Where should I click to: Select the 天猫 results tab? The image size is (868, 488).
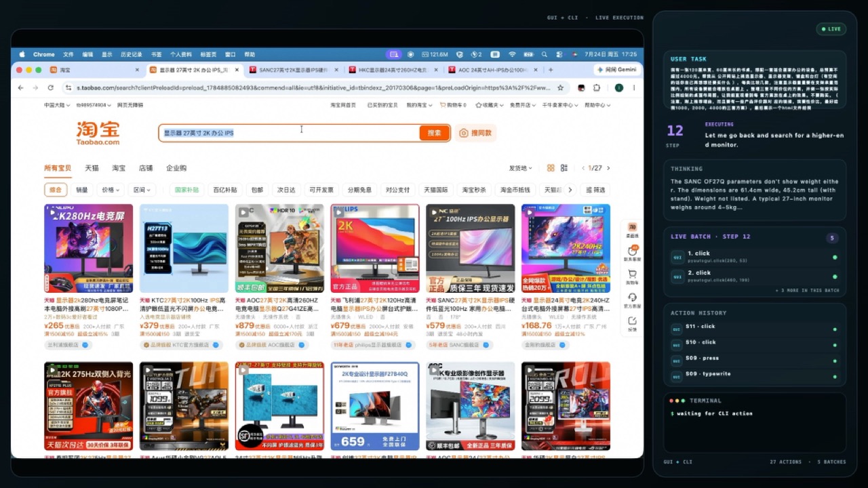click(92, 168)
